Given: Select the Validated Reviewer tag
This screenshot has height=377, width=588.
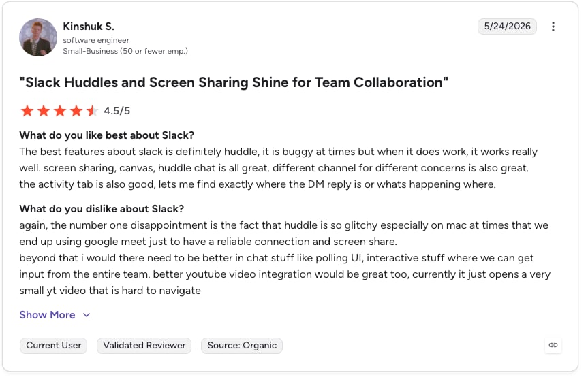Looking at the screenshot, I should pyautogui.click(x=144, y=345).
